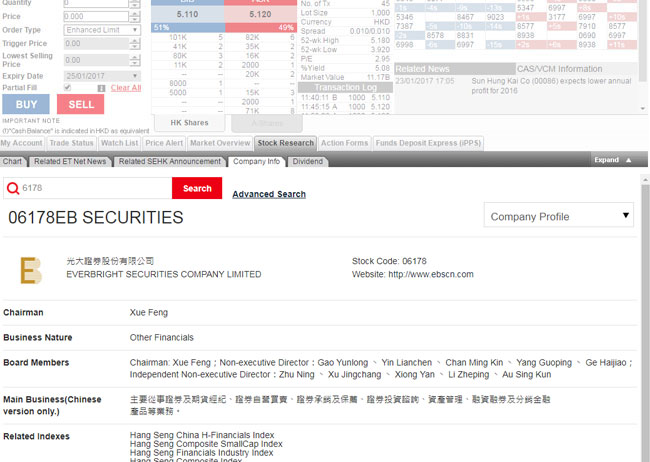Click the bid price 5.110
Viewport: 650px width, 462px height.
pos(187,15)
